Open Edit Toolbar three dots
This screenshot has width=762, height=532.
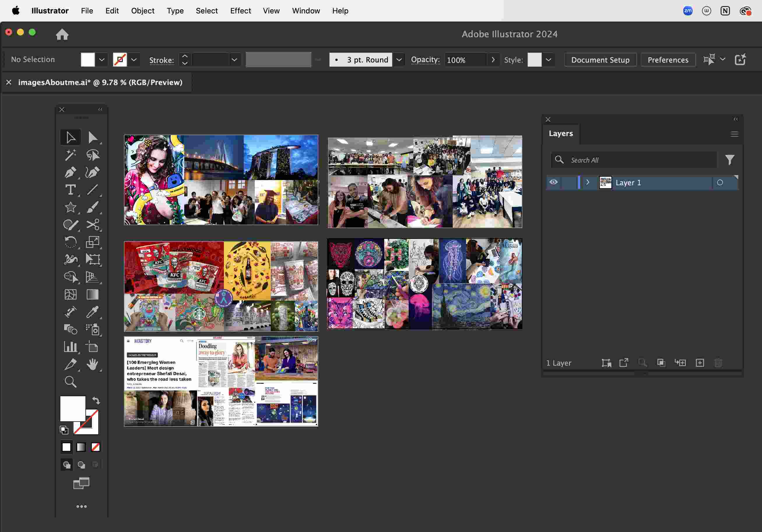tap(82, 506)
